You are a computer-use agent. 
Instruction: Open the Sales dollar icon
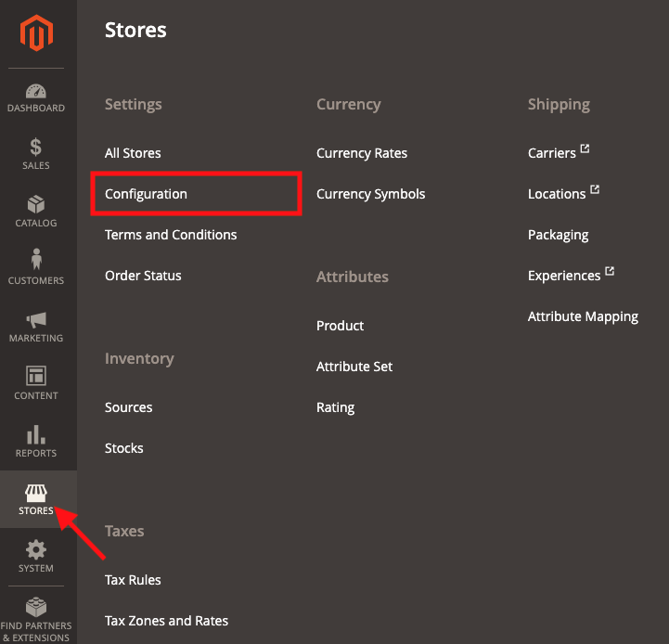click(x=36, y=148)
